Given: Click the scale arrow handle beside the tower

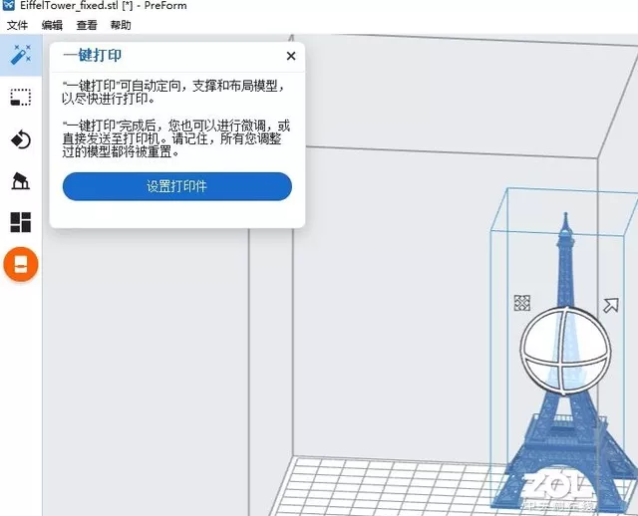Looking at the screenshot, I should 611,305.
